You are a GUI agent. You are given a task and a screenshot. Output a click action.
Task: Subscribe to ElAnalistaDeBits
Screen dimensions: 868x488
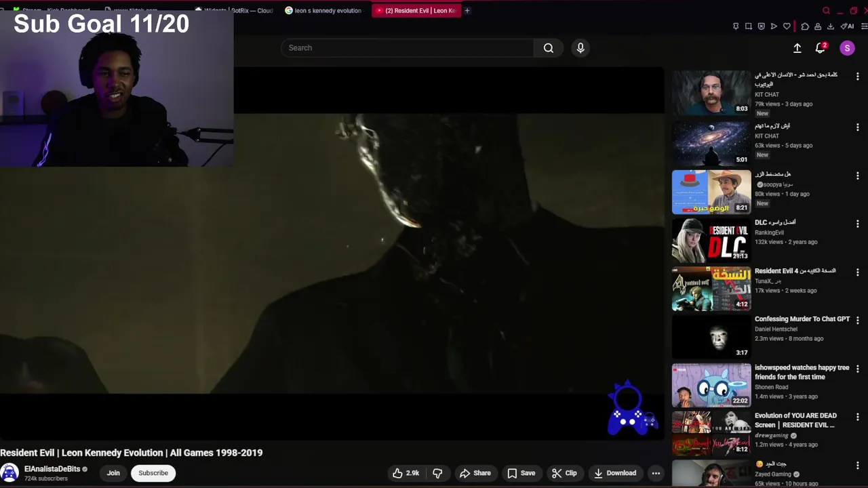point(153,473)
